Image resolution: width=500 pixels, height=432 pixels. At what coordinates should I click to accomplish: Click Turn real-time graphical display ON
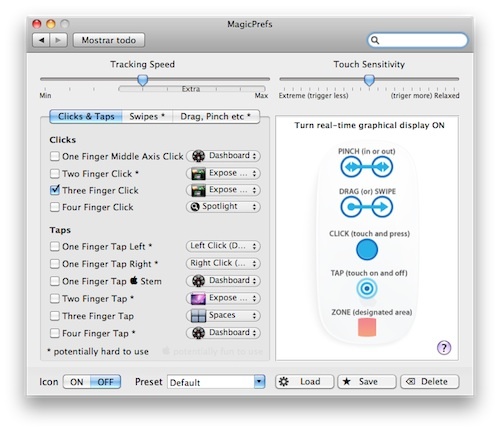pyautogui.click(x=369, y=125)
